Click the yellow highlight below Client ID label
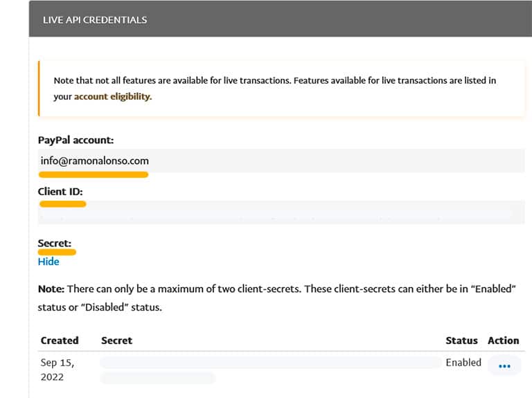This screenshot has height=398, width=532. [x=63, y=203]
